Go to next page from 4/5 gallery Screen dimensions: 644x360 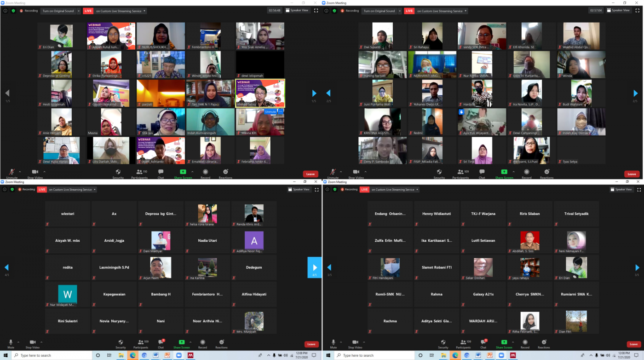point(315,267)
